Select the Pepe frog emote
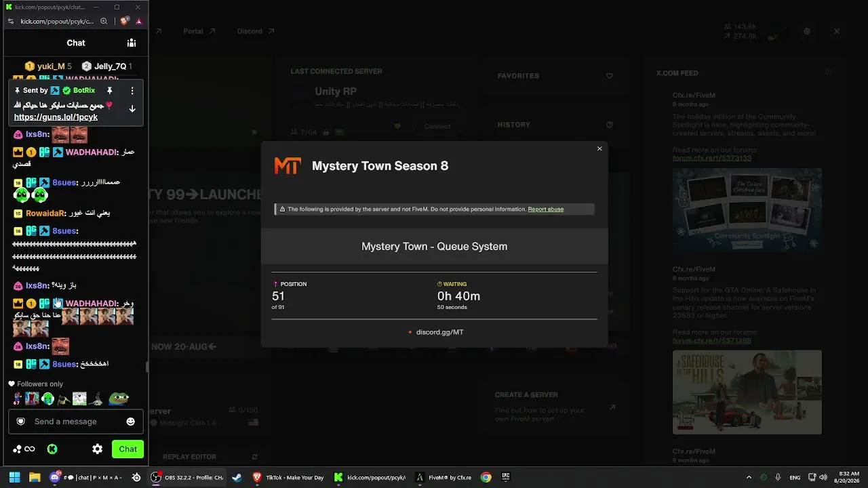Screen dimensions: 868x488 tap(119, 399)
